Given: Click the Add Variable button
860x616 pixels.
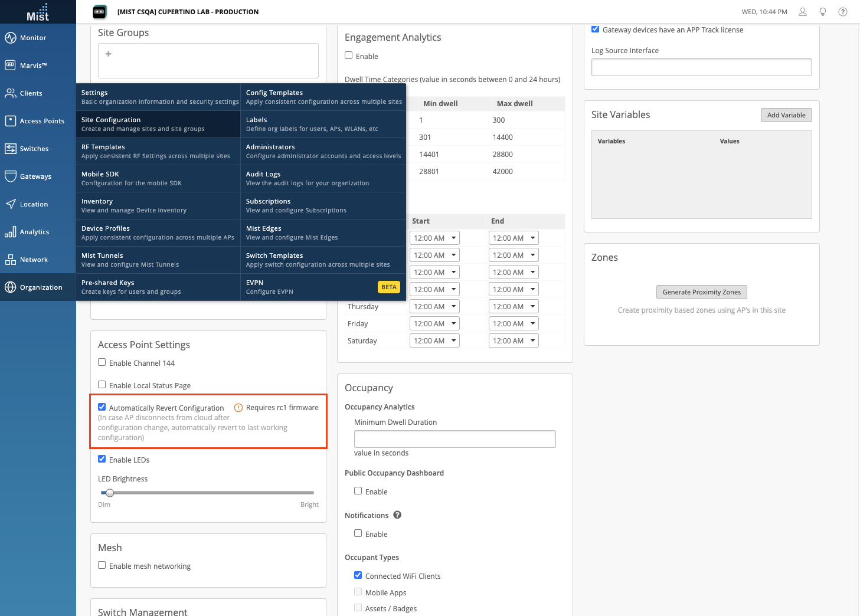Looking at the screenshot, I should coord(786,115).
